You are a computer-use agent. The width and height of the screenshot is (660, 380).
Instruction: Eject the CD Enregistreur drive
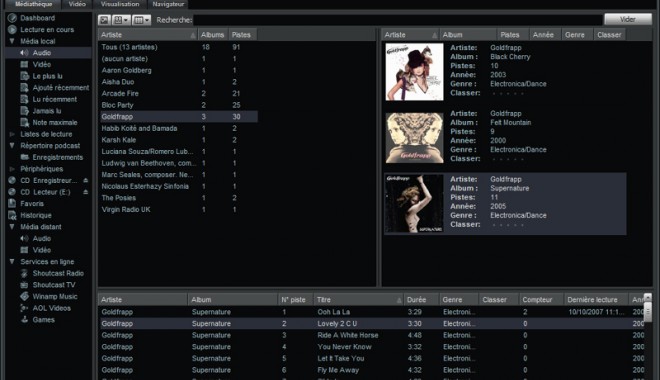click(85, 180)
